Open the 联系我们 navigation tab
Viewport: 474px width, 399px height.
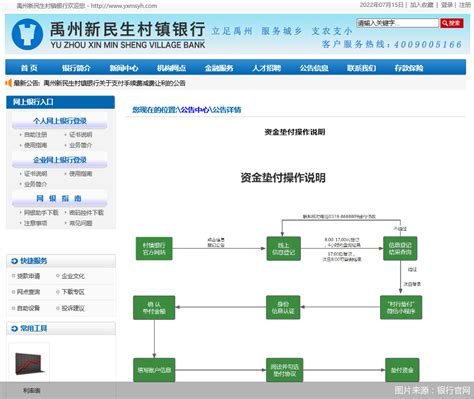click(361, 68)
